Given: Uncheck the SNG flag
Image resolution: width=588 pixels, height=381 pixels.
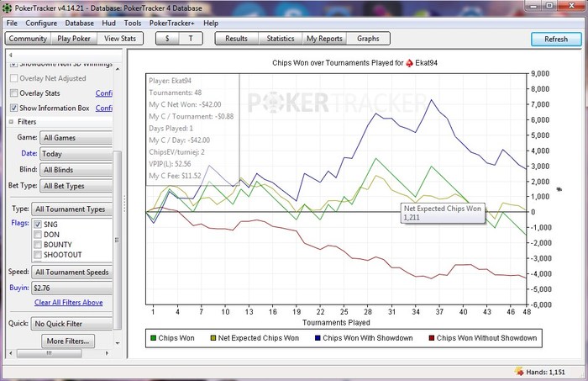Looking at the screenshot, I should [38, 225].
